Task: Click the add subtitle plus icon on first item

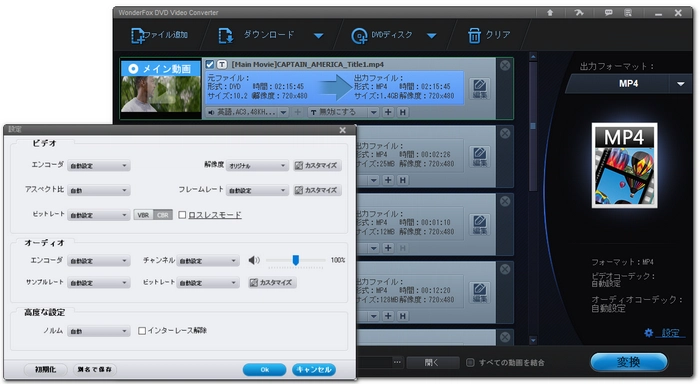Action: tap(388, 112)
